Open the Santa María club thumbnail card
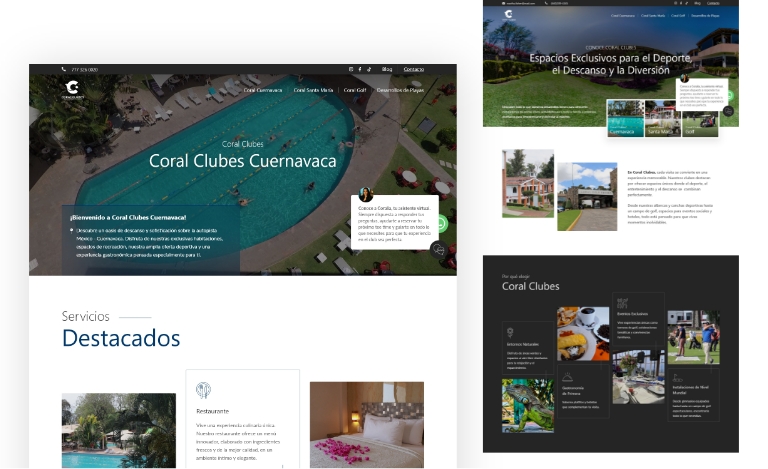The width and height of the screenshot is (768, 469). [x=663, y=118]
